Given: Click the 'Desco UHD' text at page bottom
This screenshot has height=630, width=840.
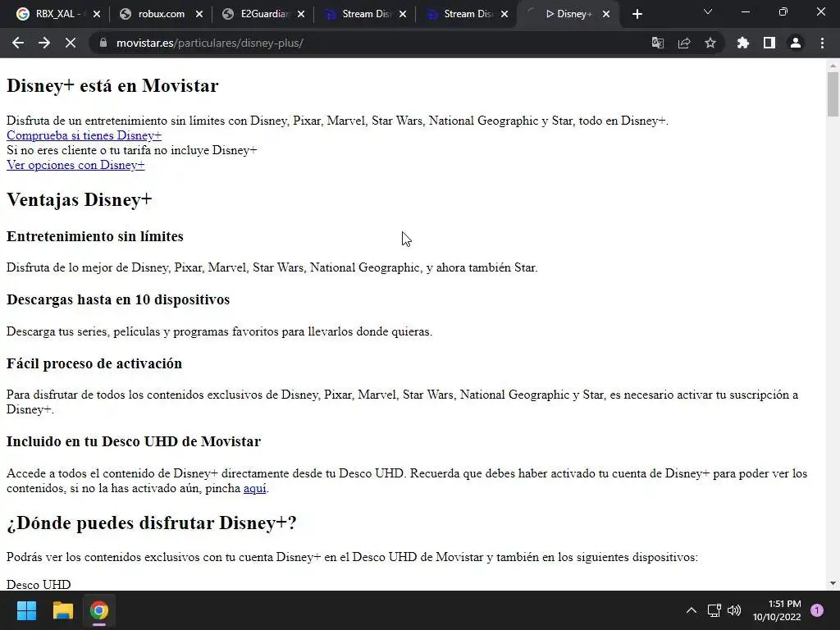Looking at the screenshot, I should [39, 584].
